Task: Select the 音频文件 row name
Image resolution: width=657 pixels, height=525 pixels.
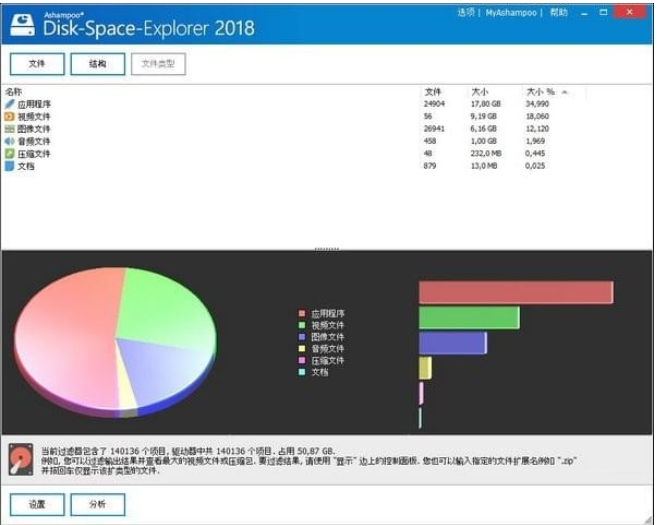Action: pyautogui.click(x=34, y=141)
